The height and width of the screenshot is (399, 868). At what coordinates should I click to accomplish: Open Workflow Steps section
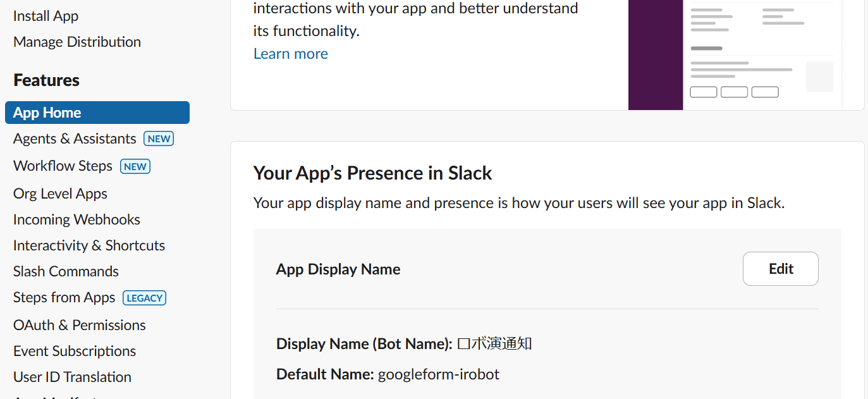[x=63, y=166]
